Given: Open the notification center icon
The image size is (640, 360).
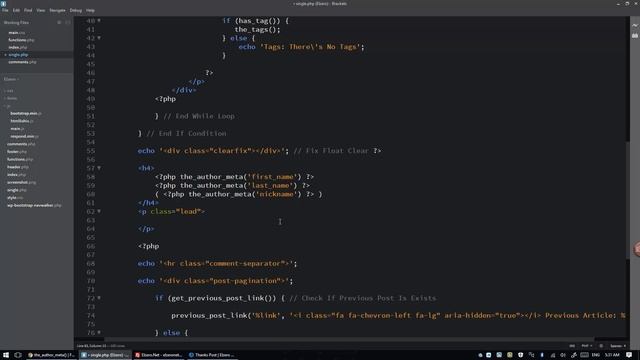Looking at the screenshot, I should click(x=629, y=355).
